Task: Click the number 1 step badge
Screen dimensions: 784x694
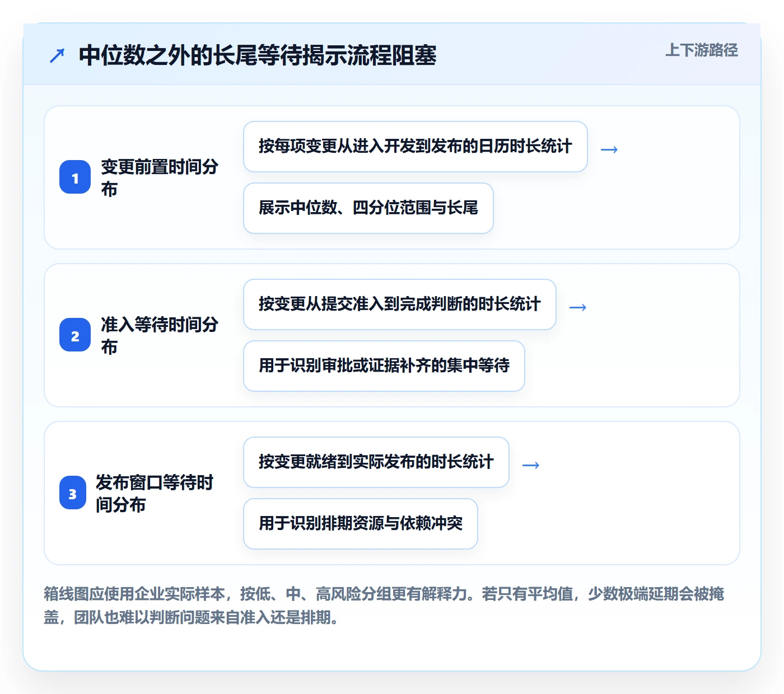Action: [x=75, y=177]
